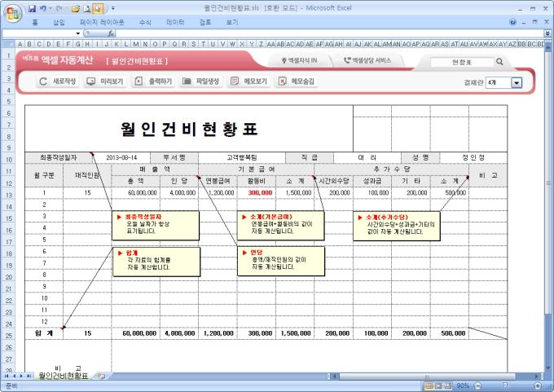
Task: Switch to the 수식 ribbon tab
Action: 145,22
